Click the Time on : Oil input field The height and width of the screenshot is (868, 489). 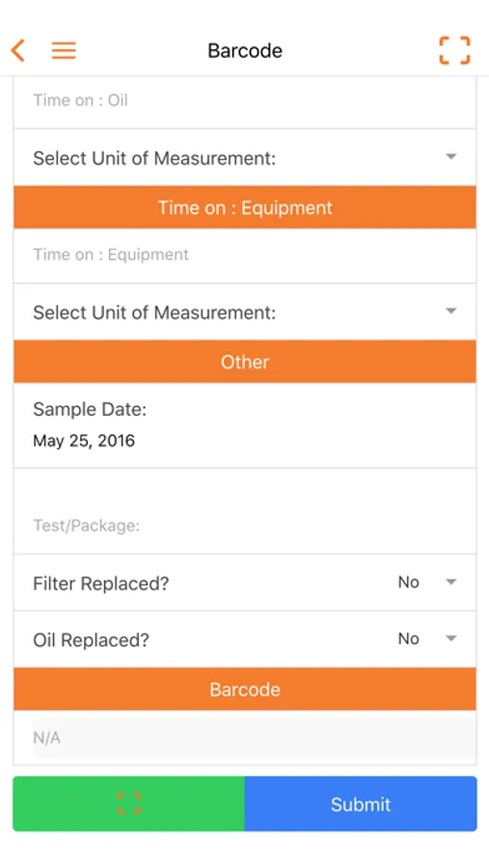click(x=245, y=100)
